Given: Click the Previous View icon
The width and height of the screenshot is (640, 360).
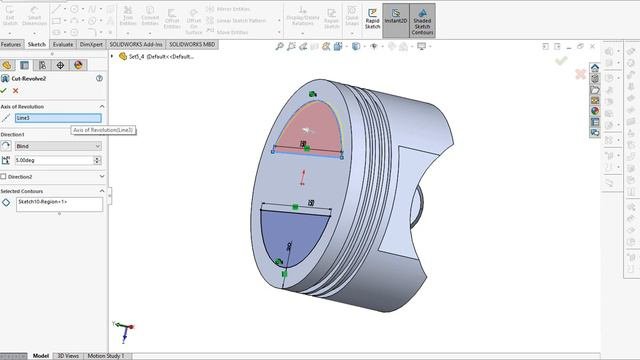Looking at the screenshot, I should pyautogui.click(x=303, y=47).
